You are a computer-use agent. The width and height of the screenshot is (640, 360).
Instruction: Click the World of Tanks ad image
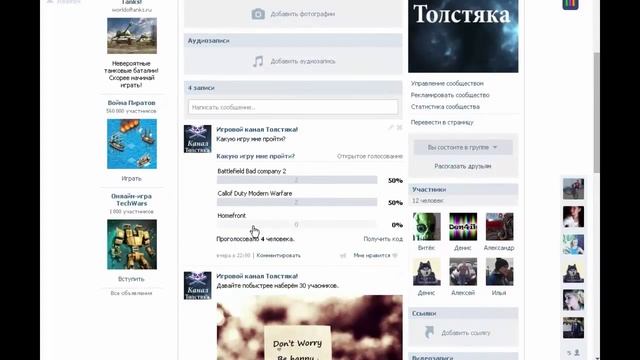click(132, 36)
